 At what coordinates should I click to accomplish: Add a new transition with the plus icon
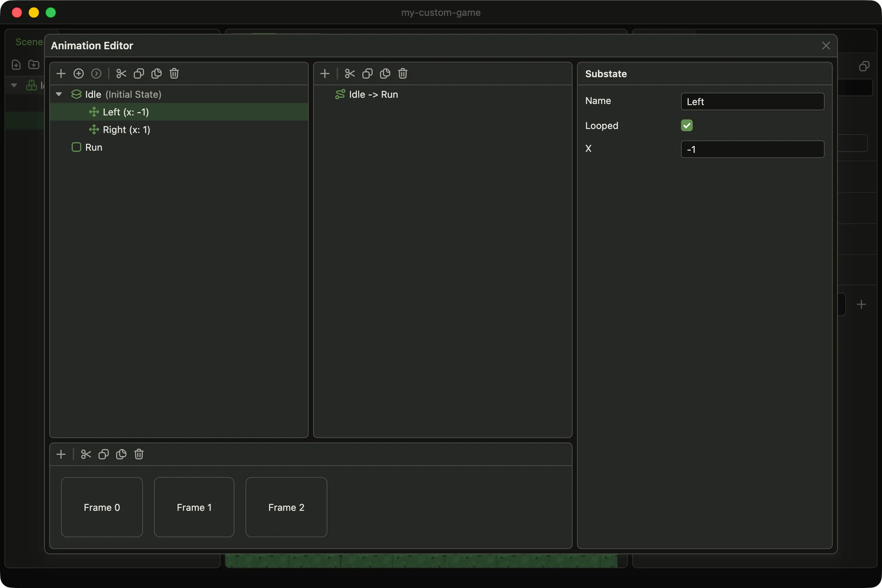tap(325, 73)
